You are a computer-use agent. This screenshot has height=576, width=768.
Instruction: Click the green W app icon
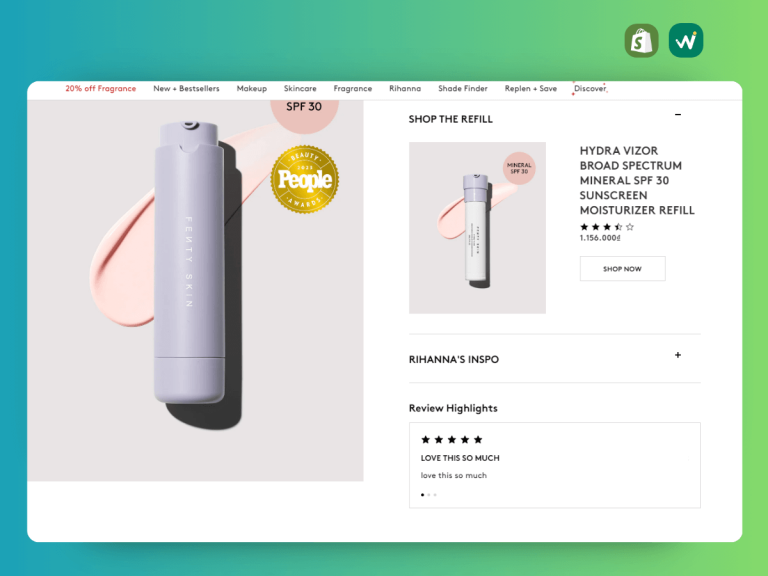click(686, 41)
